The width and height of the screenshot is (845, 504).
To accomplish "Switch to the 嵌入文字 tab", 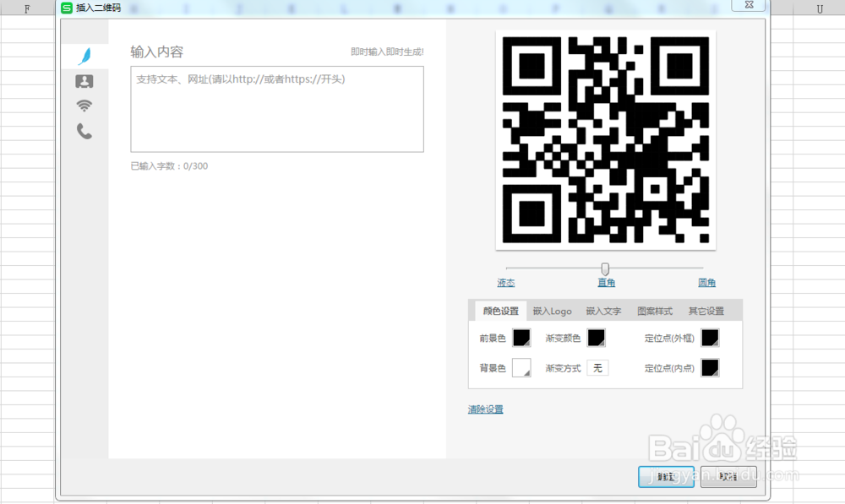I will [603, 311].
